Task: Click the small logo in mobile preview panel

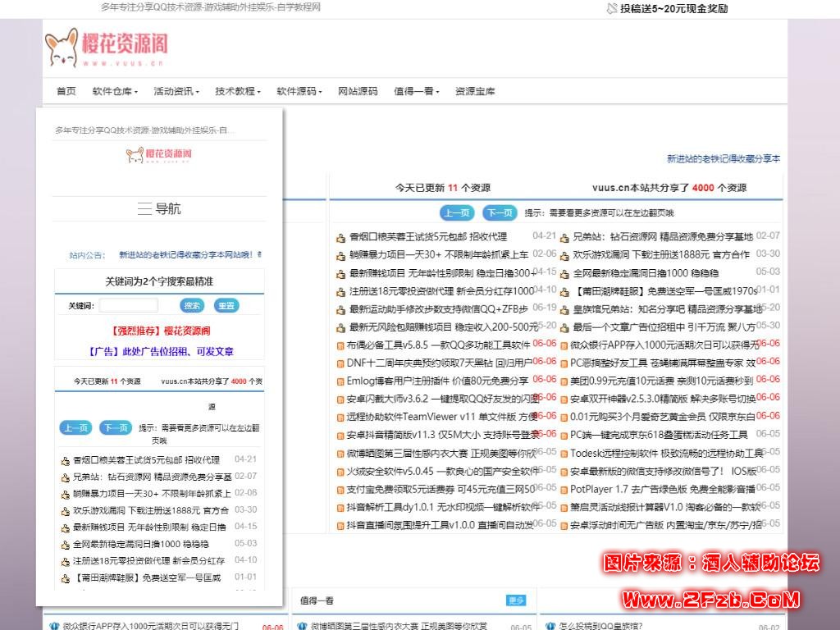Action: pyautogui.click(x=159, y=154)
